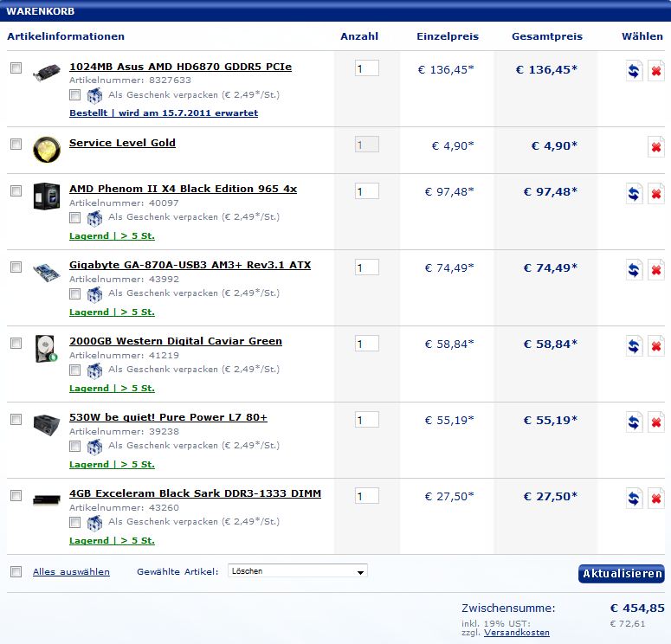
Task: Delete the Asus HD6870 graphics card item
Action: (x=656, y=71)
